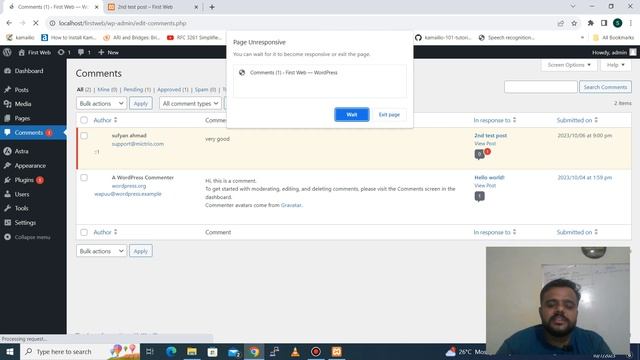The image size is (640, 360).
Task: Open Dashboard in sidebar
Action: click(x=29, y=71)
